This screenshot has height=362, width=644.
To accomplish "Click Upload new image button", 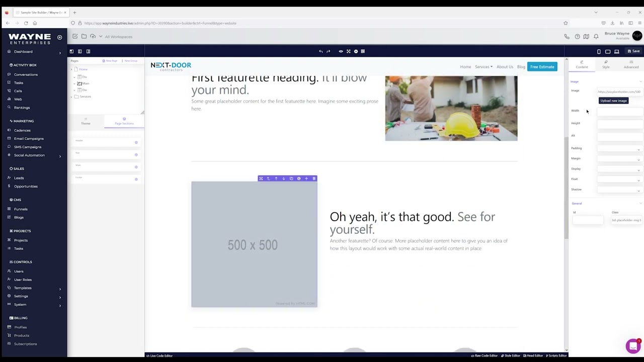I will coord(613,101).
